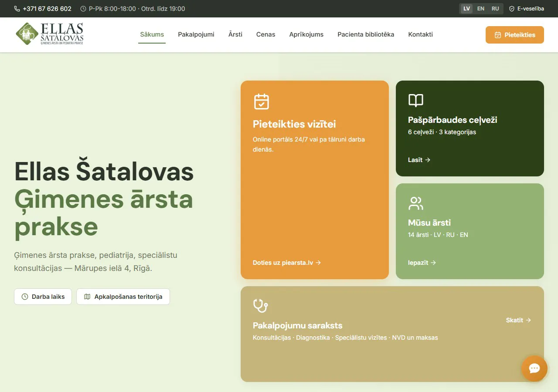
Task: Open the Cenas menu item
Action: coord(266,34)
